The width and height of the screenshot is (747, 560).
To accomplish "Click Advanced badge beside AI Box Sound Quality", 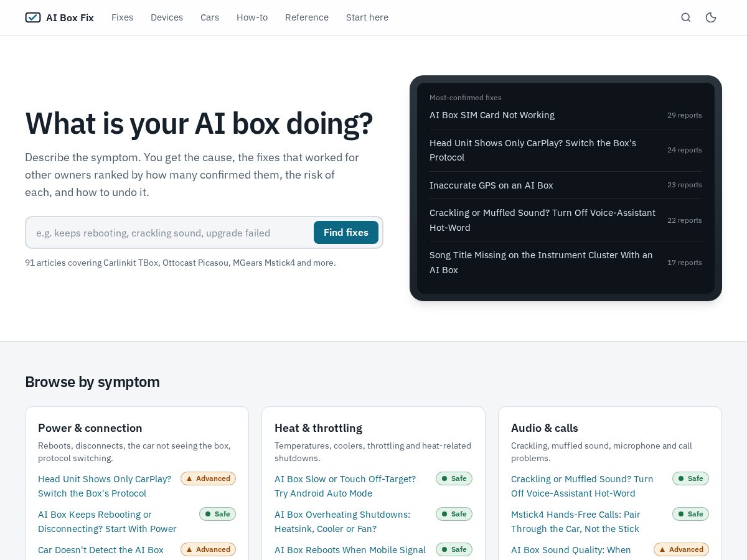I will [681, 549].
